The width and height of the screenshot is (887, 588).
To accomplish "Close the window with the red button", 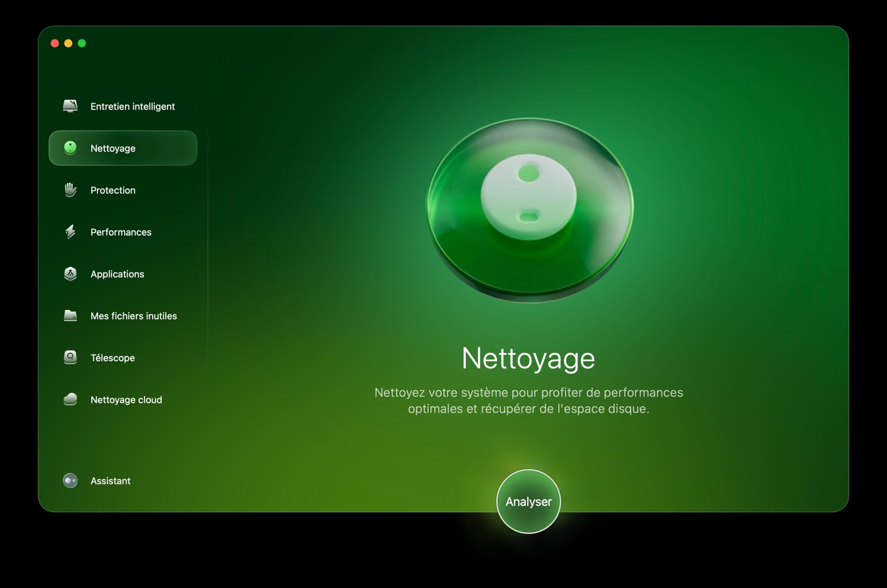I will 55,44.
